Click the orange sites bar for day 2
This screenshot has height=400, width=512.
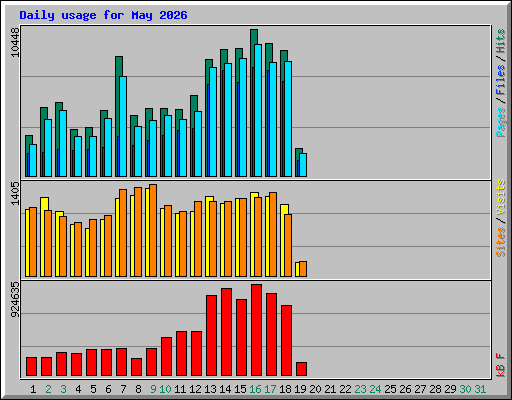48,243
